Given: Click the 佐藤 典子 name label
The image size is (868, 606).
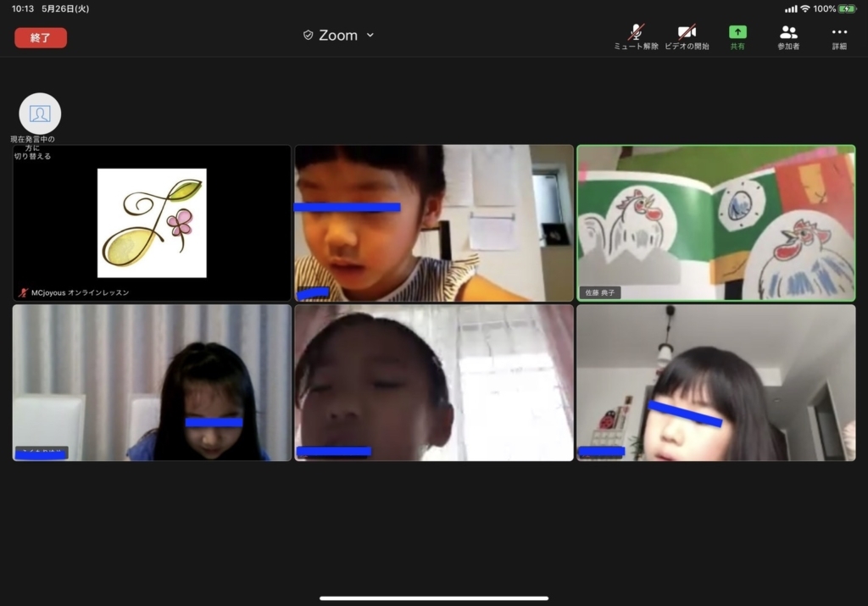Looking at the screenshot, I should tap(600, 292).
